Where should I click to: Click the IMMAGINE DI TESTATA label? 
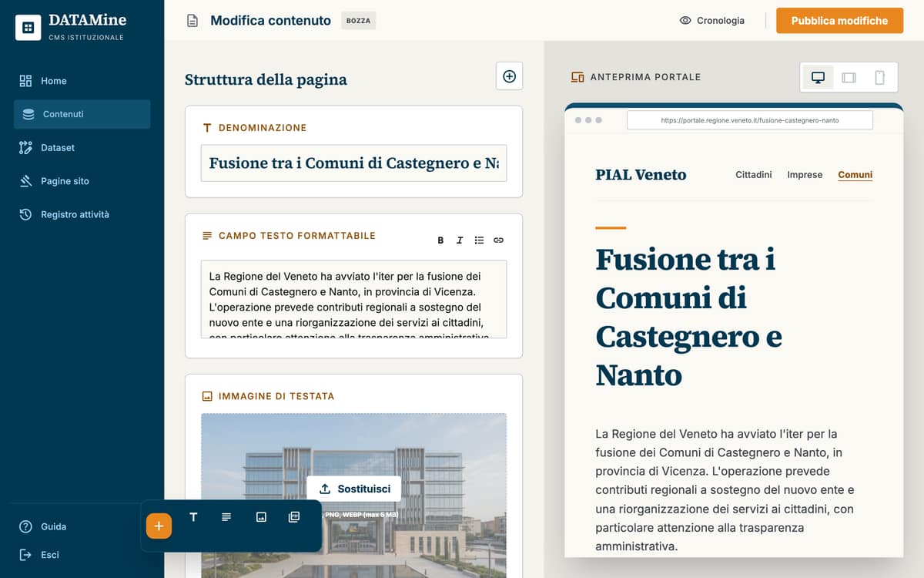[276, 396]
